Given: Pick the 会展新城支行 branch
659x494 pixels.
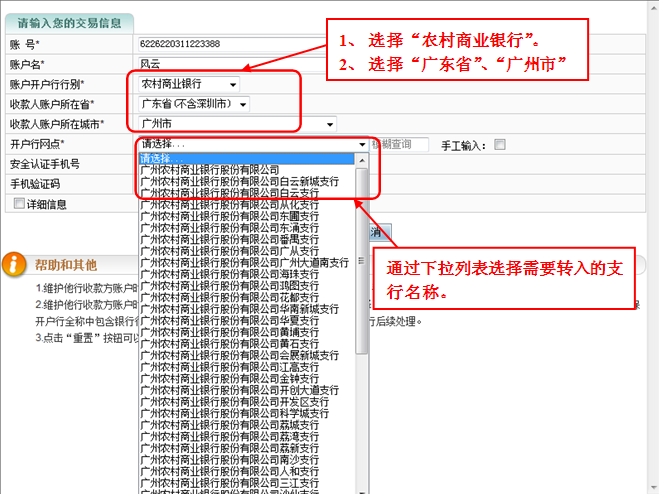Looking at the screenshot, I should [x=247, y=355].
